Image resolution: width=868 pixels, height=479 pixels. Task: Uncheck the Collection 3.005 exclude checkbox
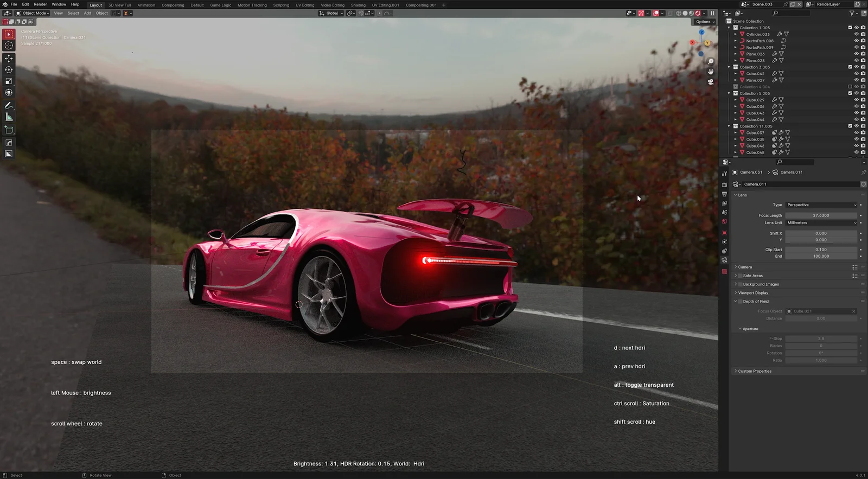coord(850,67)
